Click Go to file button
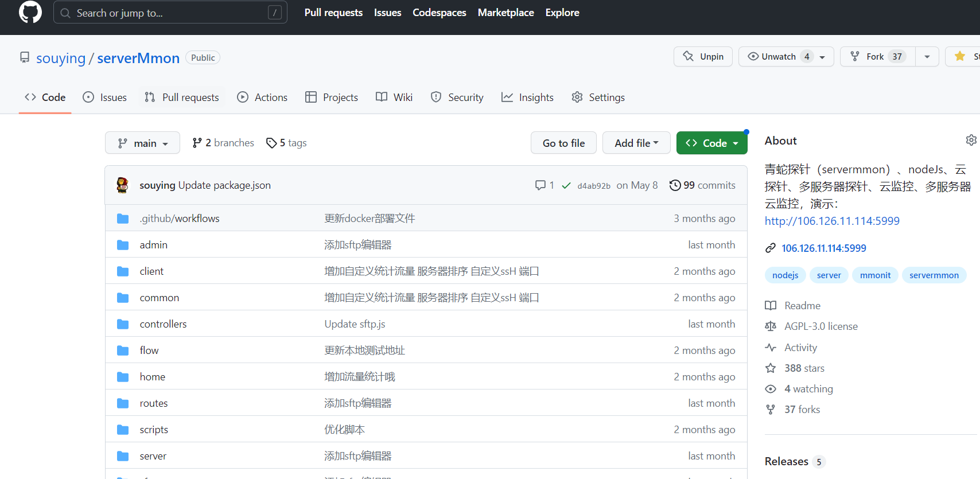Image resolution: width=980 pixels, height=479 pixels. [563, 143]
